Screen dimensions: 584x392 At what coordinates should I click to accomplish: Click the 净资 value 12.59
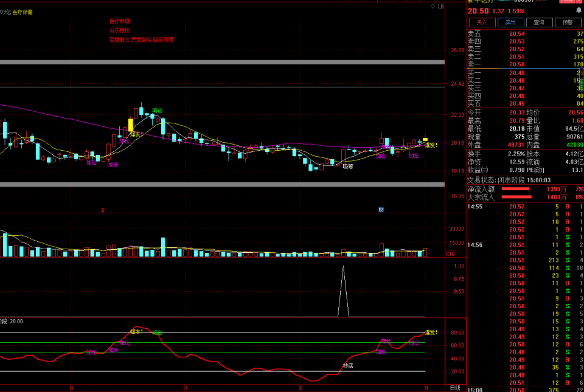pos(517,162)
